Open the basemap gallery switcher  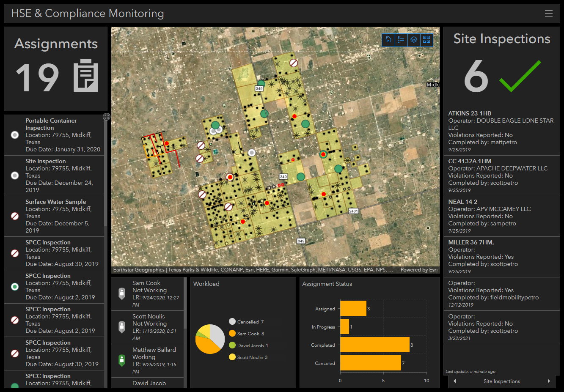(426, 40)
